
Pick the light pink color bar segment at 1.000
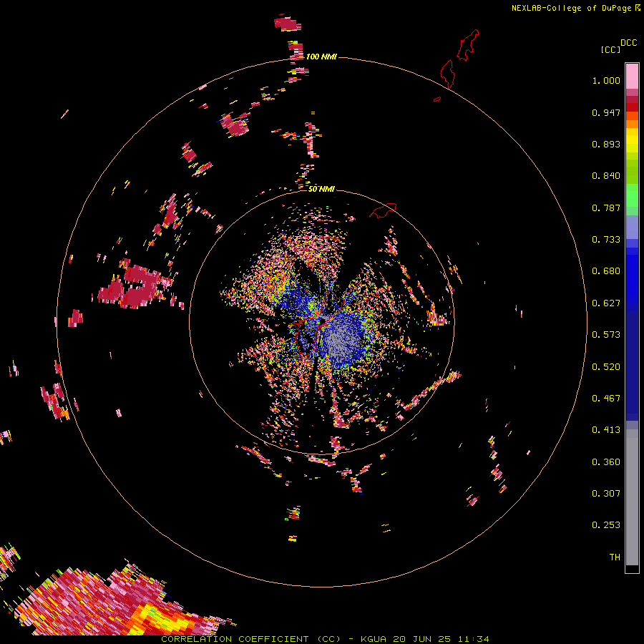[x=632, y=77]
